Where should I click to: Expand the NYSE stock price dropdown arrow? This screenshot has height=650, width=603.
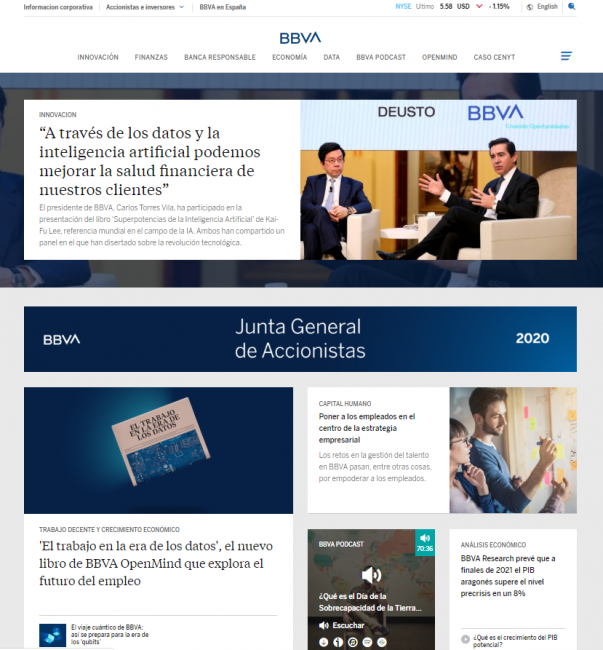coord(479,6)
